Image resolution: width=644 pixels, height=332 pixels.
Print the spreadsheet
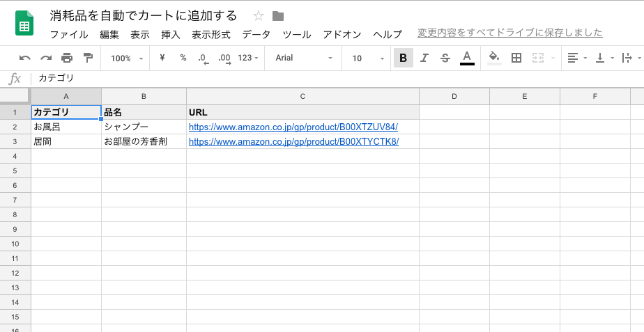[x=67, y=58]
